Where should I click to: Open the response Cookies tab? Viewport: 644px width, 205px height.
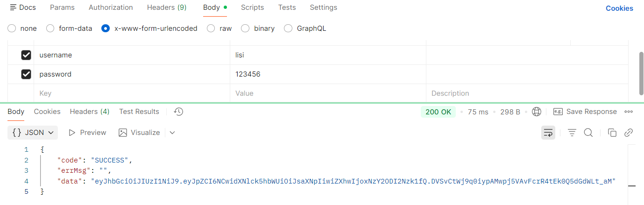(47, 112)
